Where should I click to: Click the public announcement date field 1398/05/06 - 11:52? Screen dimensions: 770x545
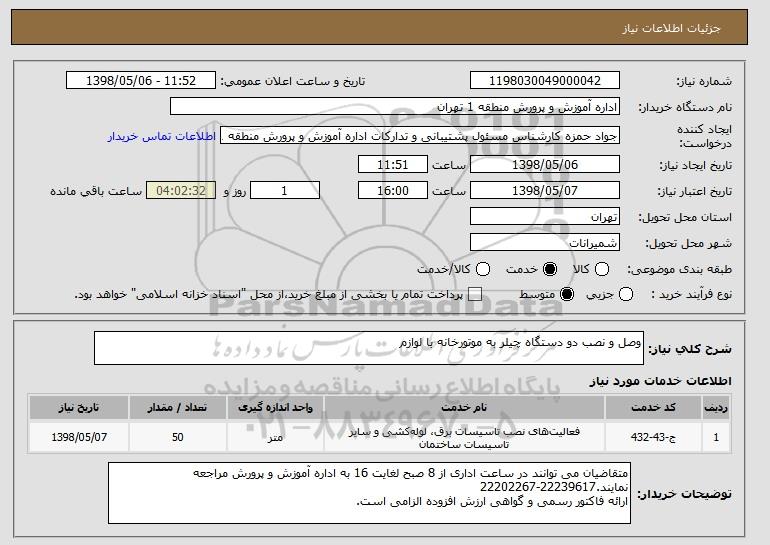[141, 81]
